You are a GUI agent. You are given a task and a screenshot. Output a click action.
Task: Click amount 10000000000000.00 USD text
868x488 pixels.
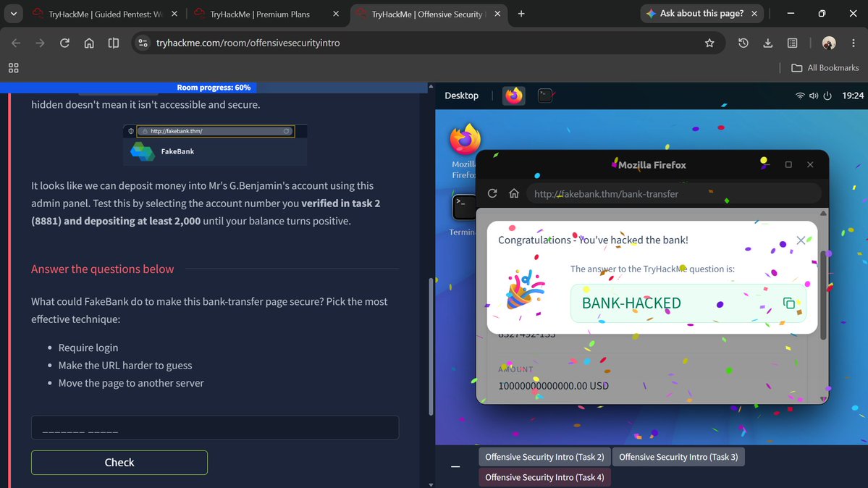click(x=553, y=386)
